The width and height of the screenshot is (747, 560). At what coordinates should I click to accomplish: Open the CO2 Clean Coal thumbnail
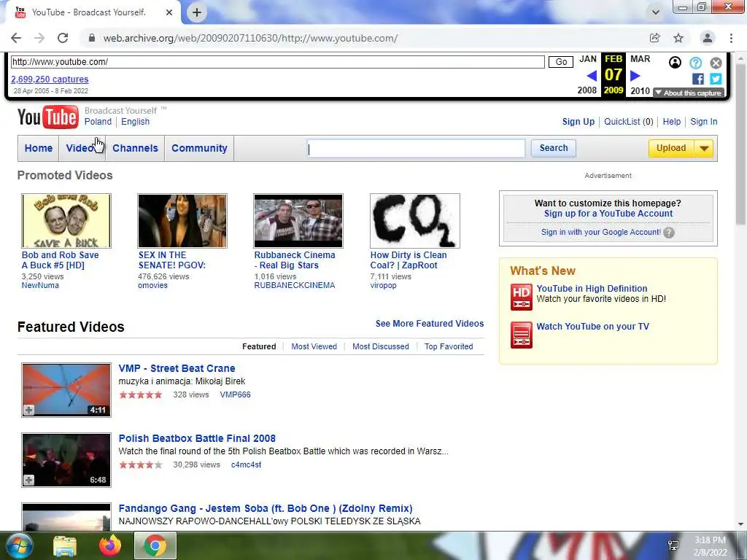coord(415,220)
